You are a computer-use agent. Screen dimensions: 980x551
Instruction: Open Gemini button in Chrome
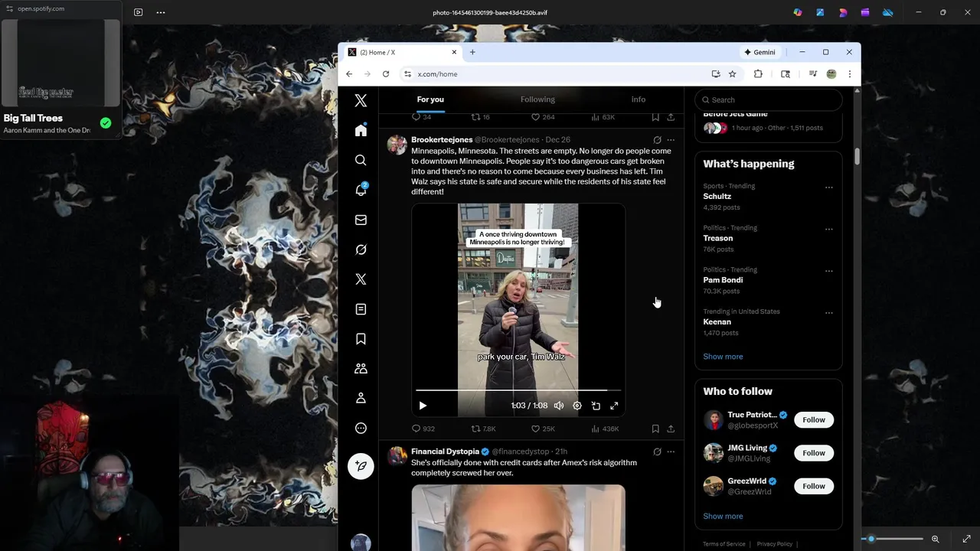click(x=759, y=52)
